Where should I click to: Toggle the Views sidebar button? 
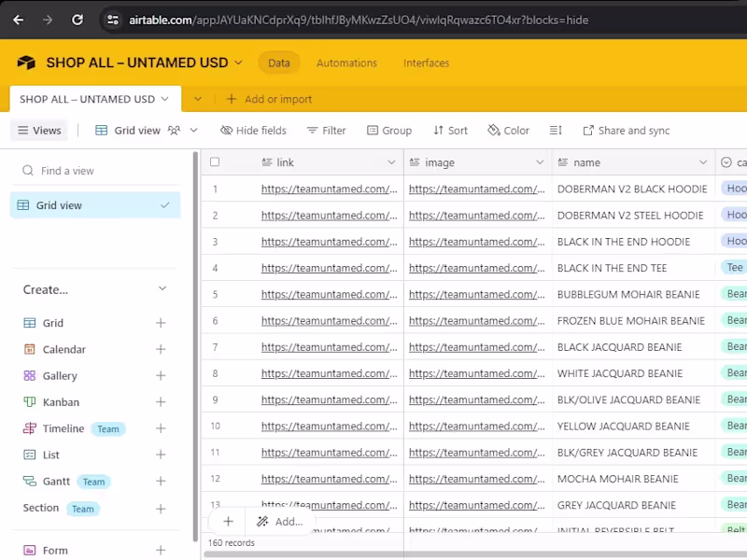point(39,131)
